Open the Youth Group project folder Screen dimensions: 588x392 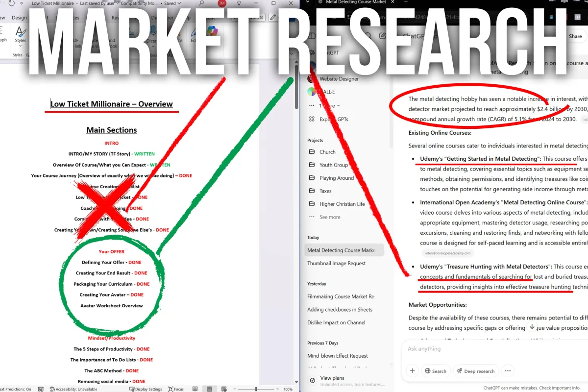(x=333, y=165)
